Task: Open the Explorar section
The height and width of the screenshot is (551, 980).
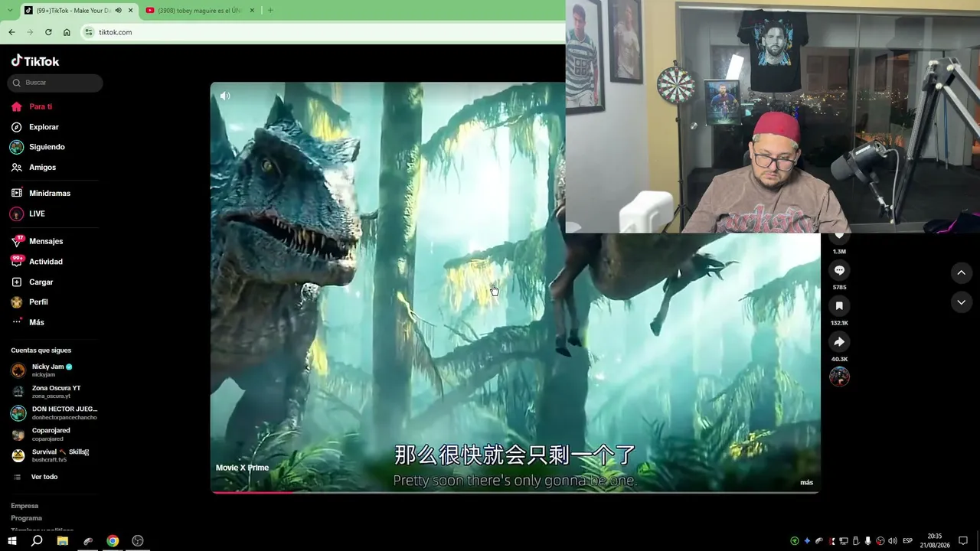Action: coord(35,127)
